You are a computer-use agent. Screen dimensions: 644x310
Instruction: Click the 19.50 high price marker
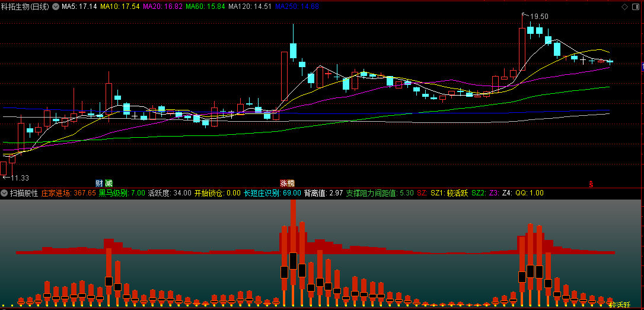pyautogui.click(x=539, y=17)
